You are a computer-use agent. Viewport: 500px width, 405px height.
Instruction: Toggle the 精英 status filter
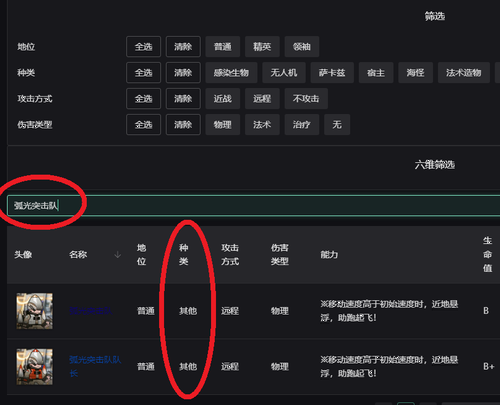click(x=262, y=47)
